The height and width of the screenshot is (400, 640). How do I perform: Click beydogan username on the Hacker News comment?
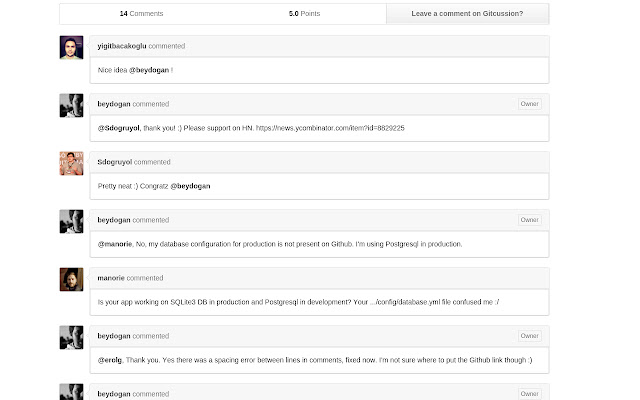pos(114,104)
